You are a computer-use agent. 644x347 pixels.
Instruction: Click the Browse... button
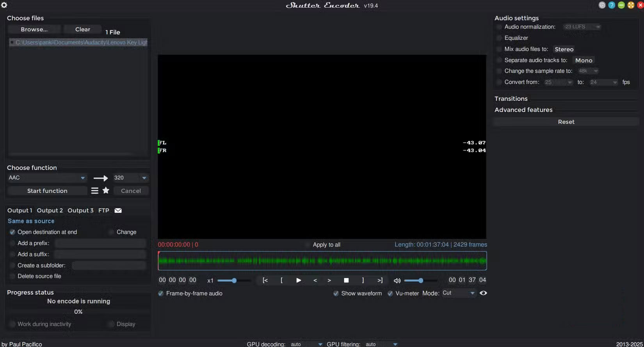(34, 29)
